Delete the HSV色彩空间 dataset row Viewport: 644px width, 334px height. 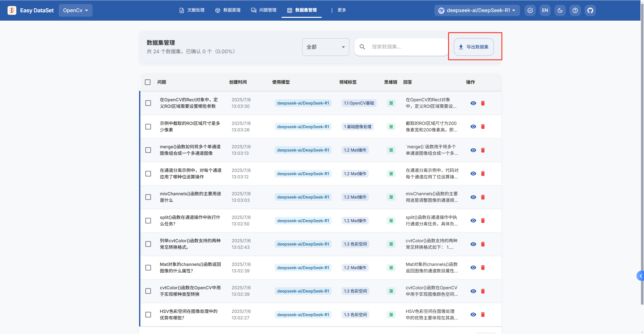pyautogui.click(x=483, y=315)
